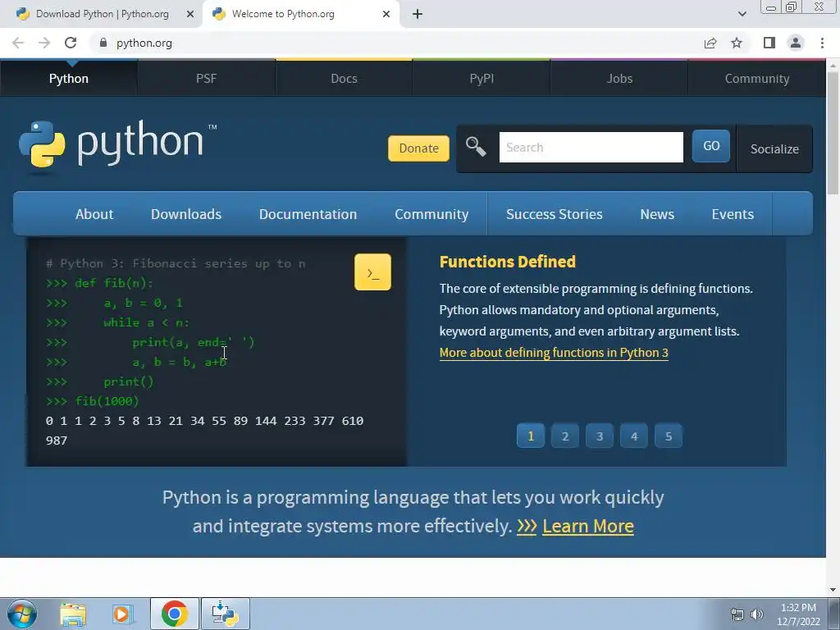
Task: Select slide 5 in the carousel
Action: click(668, 436)
